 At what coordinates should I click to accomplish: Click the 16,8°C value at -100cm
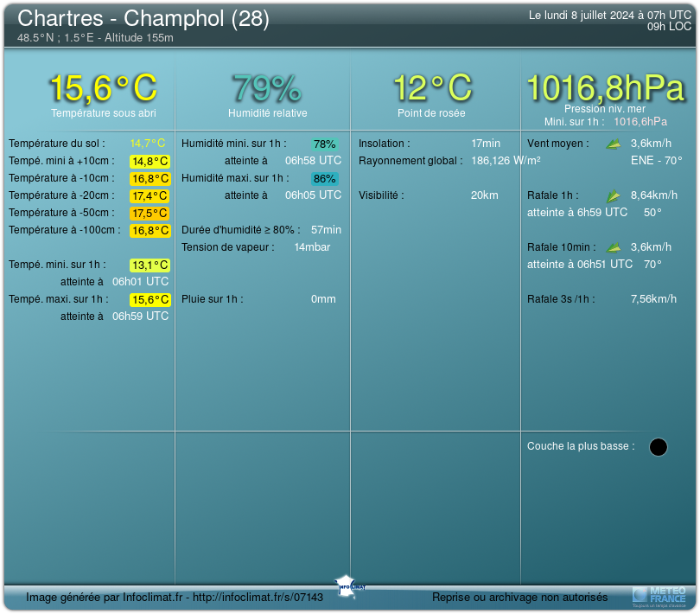[150, 231]
